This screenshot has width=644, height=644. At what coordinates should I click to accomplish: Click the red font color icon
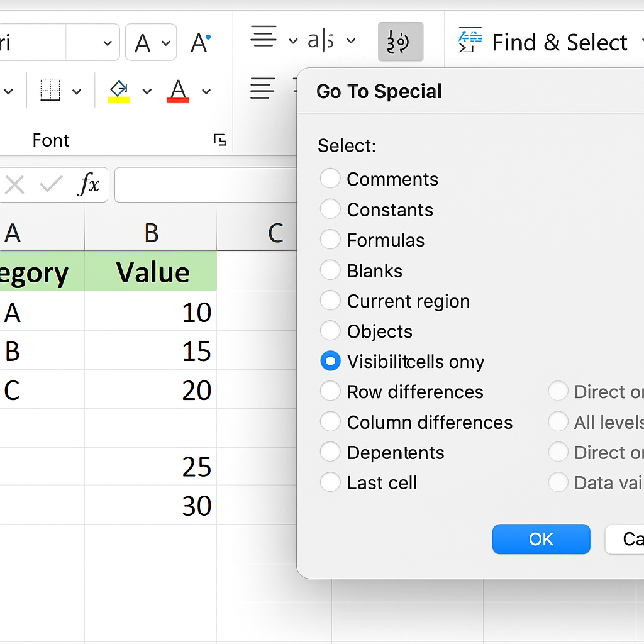tap(178, 91)
